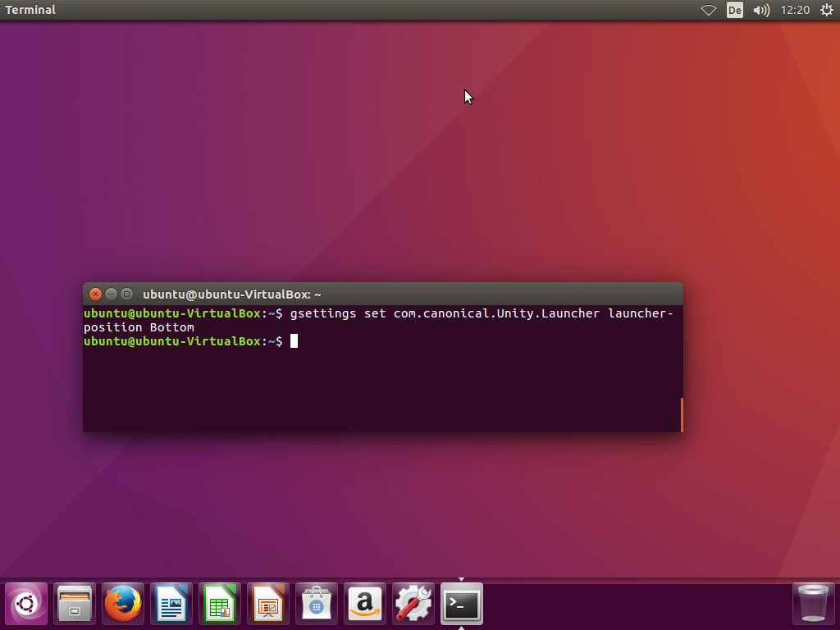Screen dimensions: 840x630
Task: Open the De keyboard layout menu
Action: 734,10
